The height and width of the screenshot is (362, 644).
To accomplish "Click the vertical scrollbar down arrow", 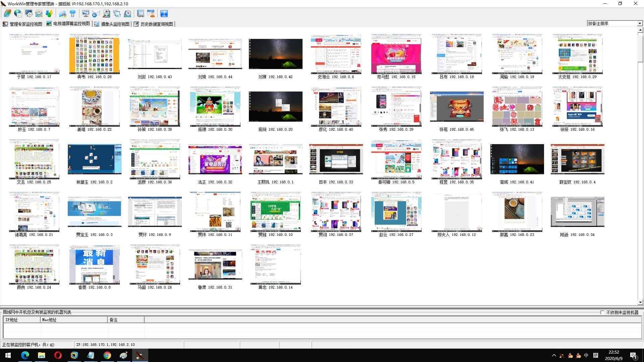I will point(640,302).
